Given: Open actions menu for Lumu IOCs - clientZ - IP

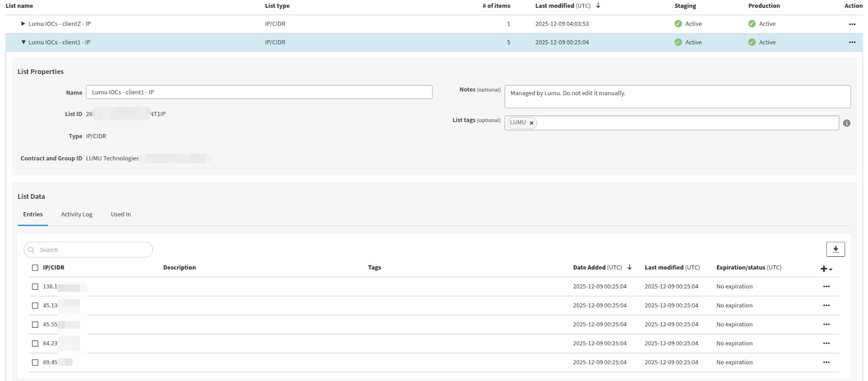Looking at the screenshot, I should 852,24.
